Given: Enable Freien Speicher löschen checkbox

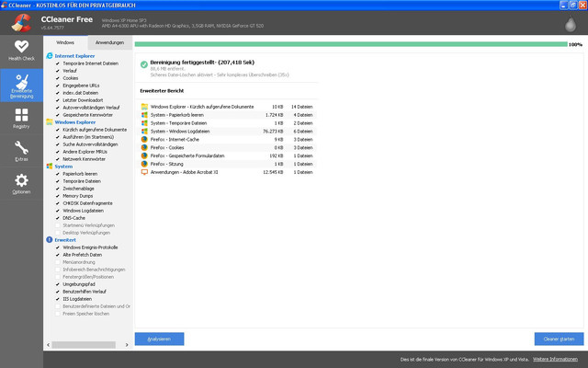Looking at the screenshot, I should (58, 314).
